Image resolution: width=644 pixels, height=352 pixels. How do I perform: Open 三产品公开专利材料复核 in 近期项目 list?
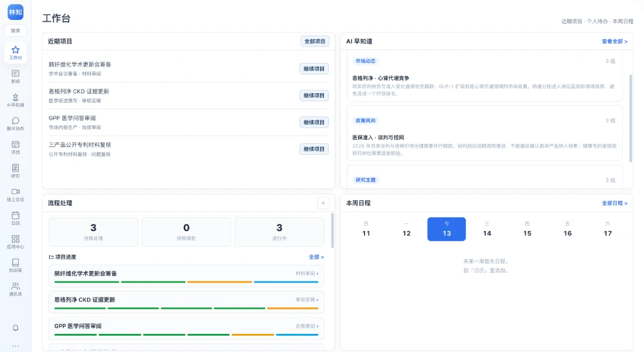coord(80,145)
